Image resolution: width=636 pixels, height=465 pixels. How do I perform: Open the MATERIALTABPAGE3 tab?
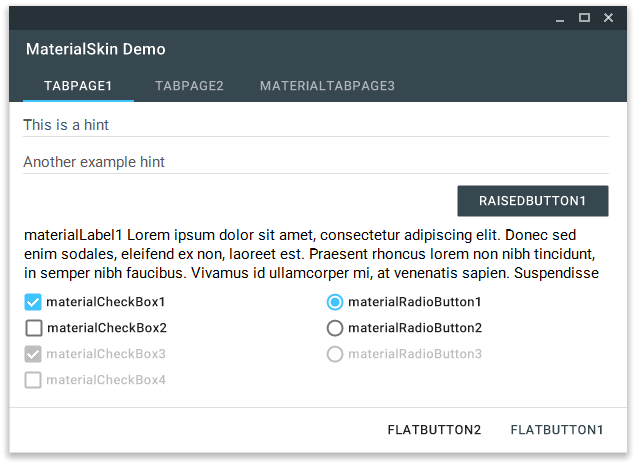[327, 86]
